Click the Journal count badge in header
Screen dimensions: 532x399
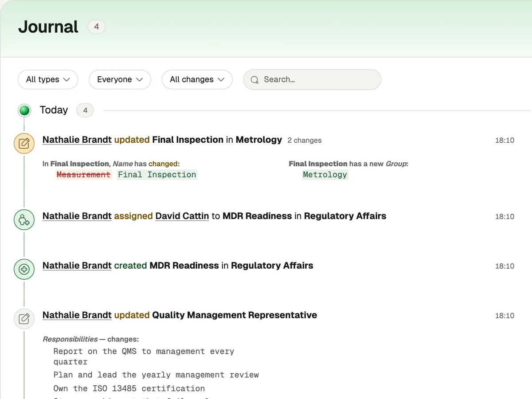(x=96, y=27)
